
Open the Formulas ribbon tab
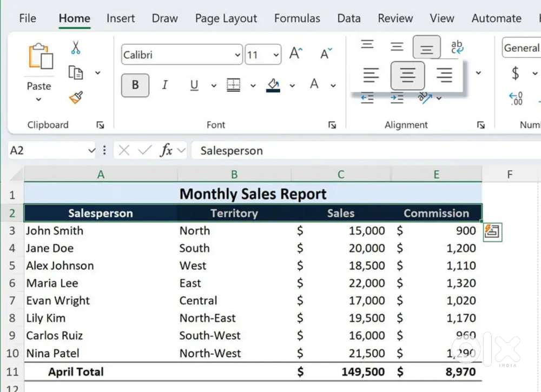[x=297, y=18]
